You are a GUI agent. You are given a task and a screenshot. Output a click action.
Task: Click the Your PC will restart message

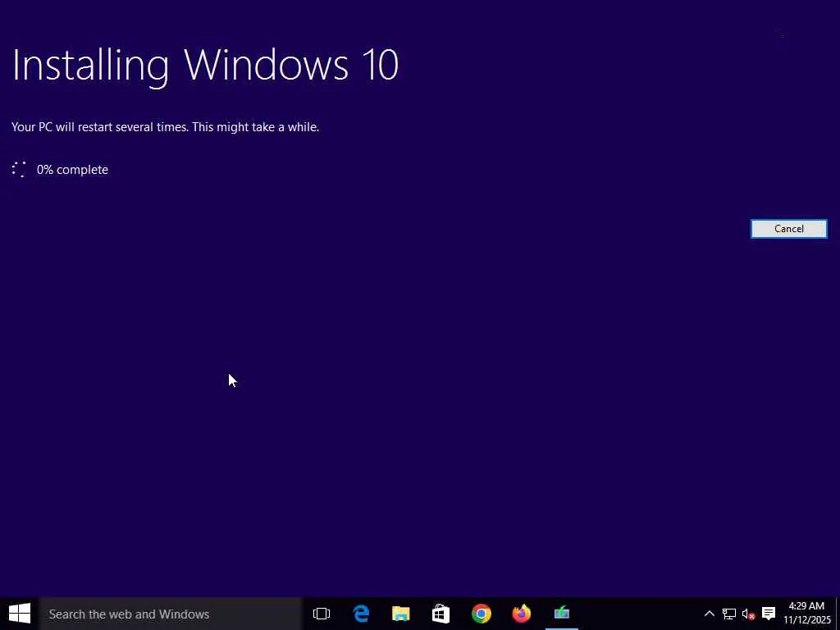tap(165, 127)
